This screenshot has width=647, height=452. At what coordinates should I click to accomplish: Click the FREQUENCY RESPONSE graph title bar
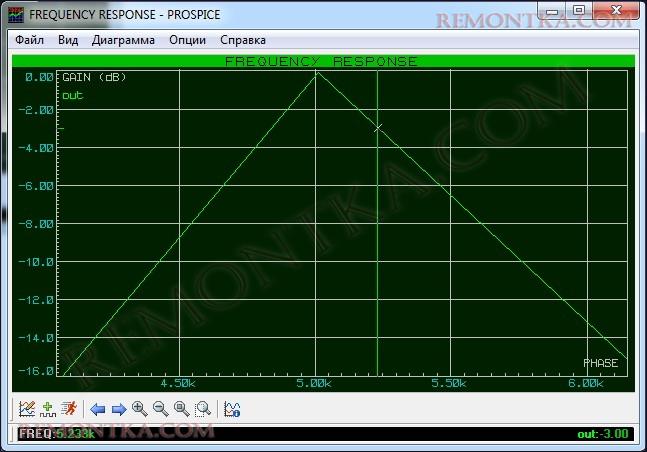pyautogui.click(x=322, y=61)
